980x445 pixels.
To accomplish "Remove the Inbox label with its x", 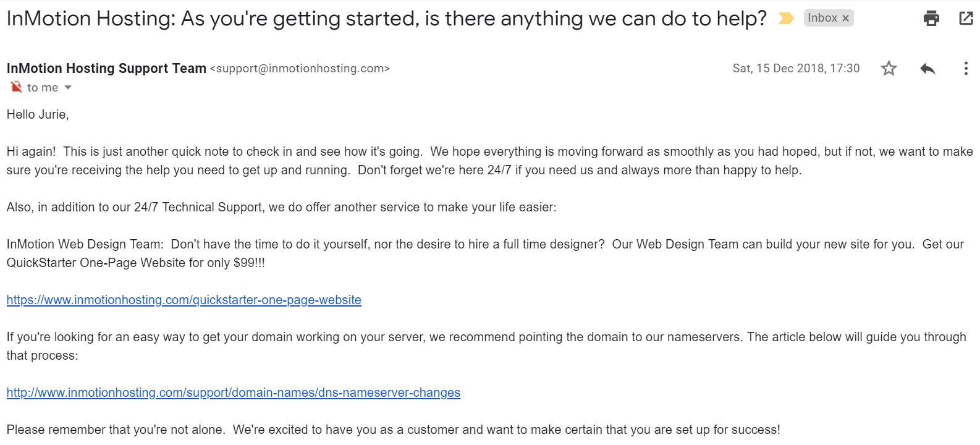I will (x=845, y=19).
